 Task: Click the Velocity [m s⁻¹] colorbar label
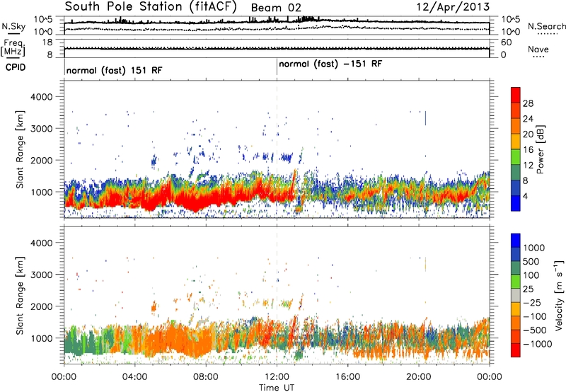pos(559,295)
